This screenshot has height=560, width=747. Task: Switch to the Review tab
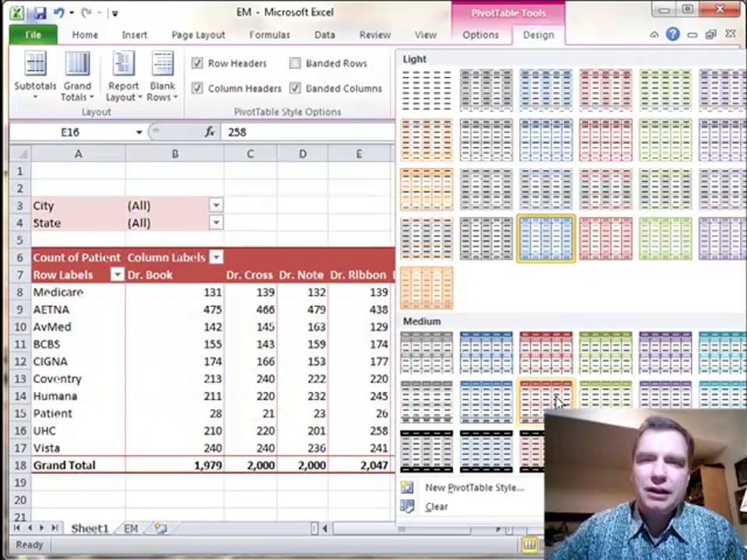[x=375, y=35]
